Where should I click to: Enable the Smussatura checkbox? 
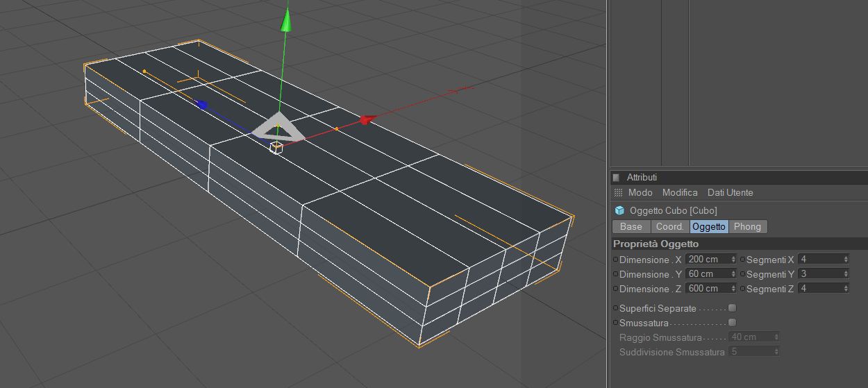point(732,322)
